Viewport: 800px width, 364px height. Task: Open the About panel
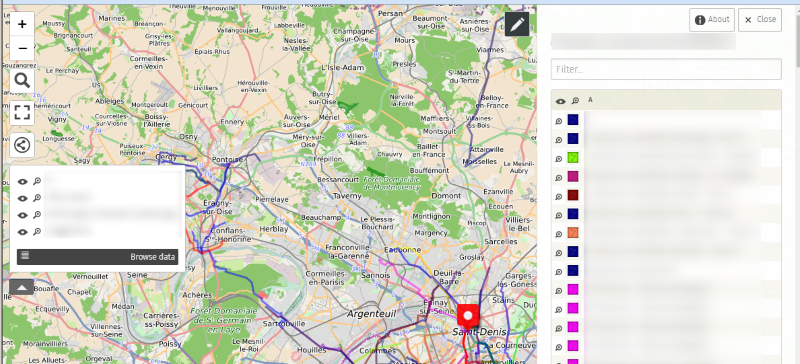712,19
